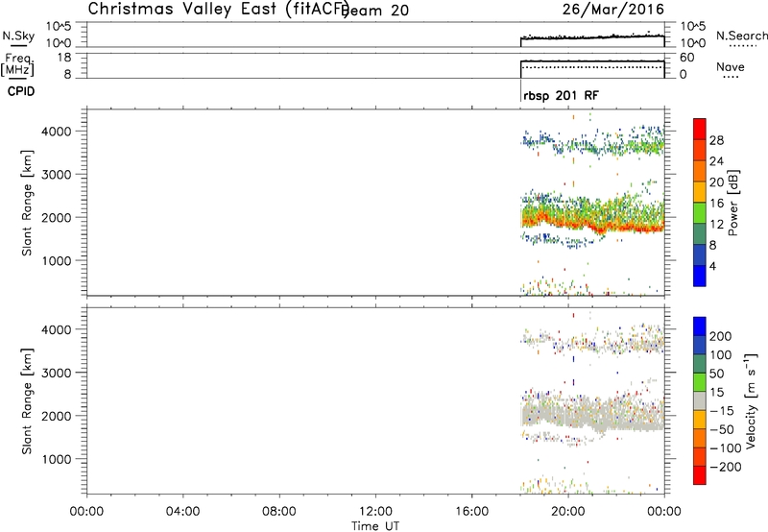Screen dimensions: 768x532
Task: Click the 'Velocity [m s-1]' color bar label
Action: pyautogui.click(x=751, y=400)
